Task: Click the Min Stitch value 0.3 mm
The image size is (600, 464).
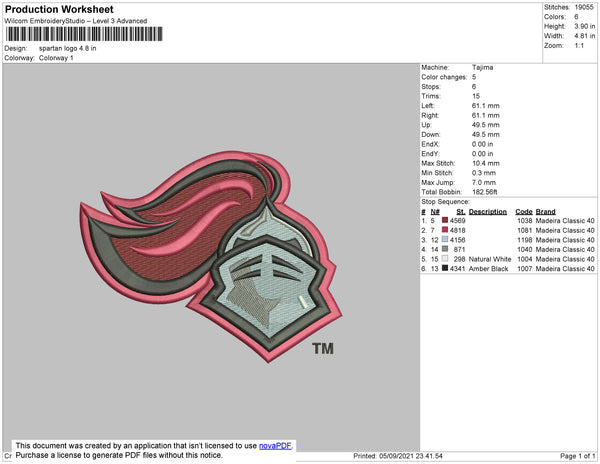Action: [x=484, y=173]
